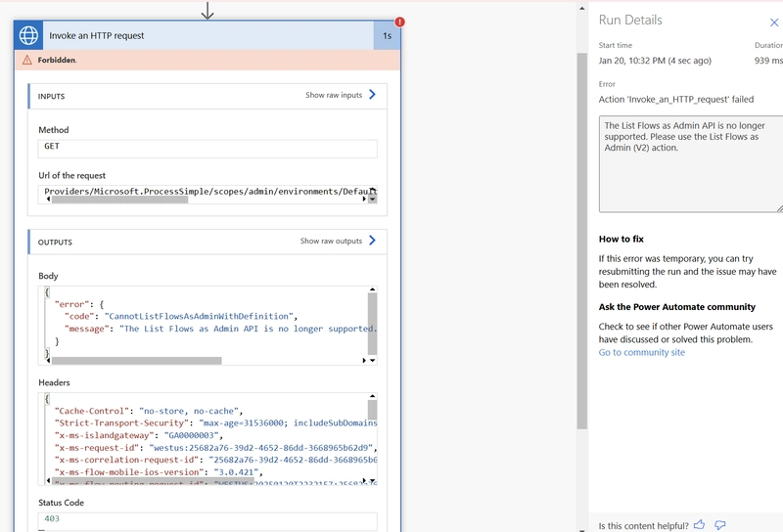Screen dimensions: 783x532
Task: Click the Body scroll up arrow
Action: [372, 288]
